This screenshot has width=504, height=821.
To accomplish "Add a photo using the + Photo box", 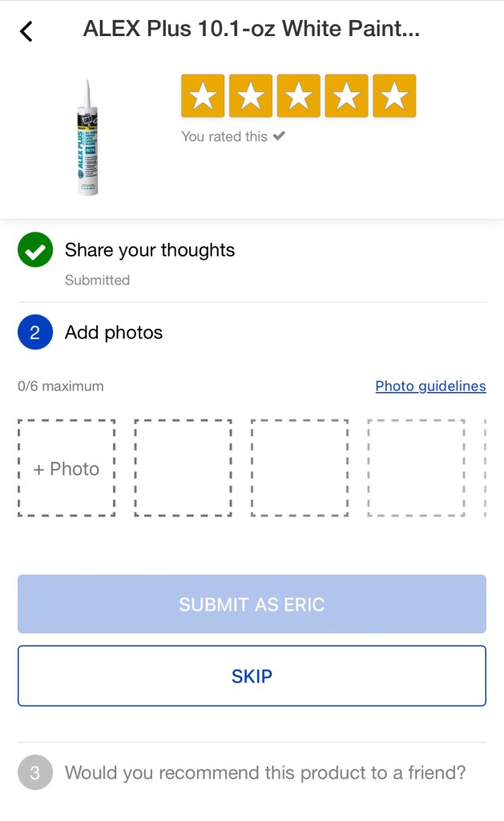I will (x=67, y=468).
